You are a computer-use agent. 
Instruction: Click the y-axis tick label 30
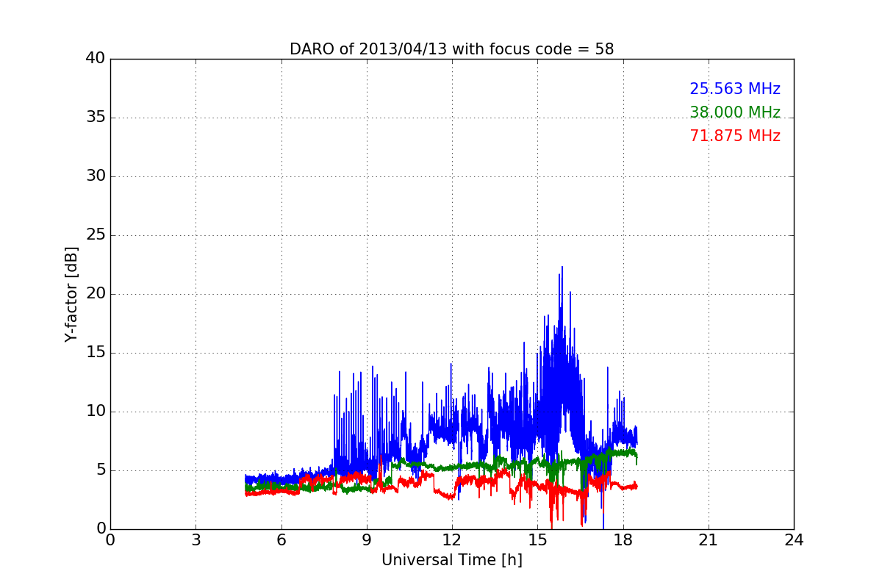pos(96,176)
